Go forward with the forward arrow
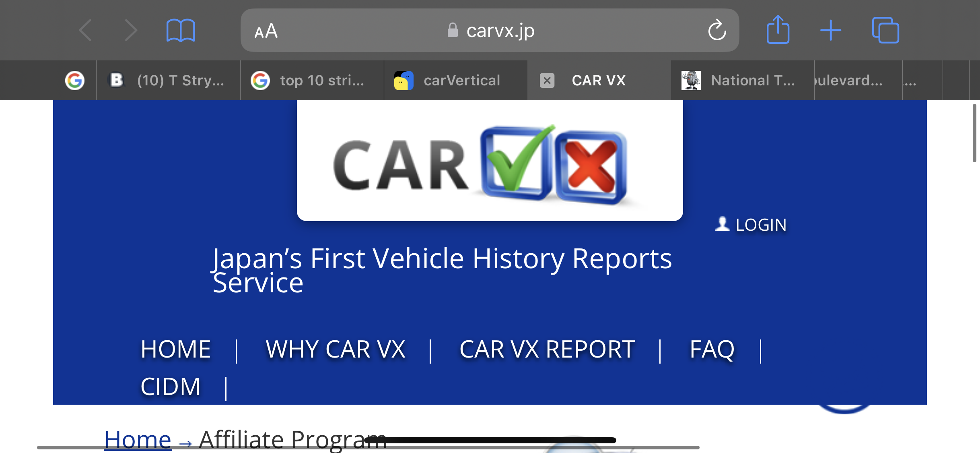980x453 pixels. pyautogui.click(x=131, y=30)
